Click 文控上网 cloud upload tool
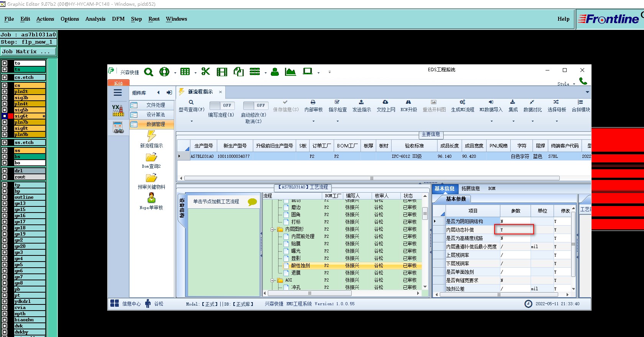Screen dimensions: 644x337 click(x=386, y=106)
